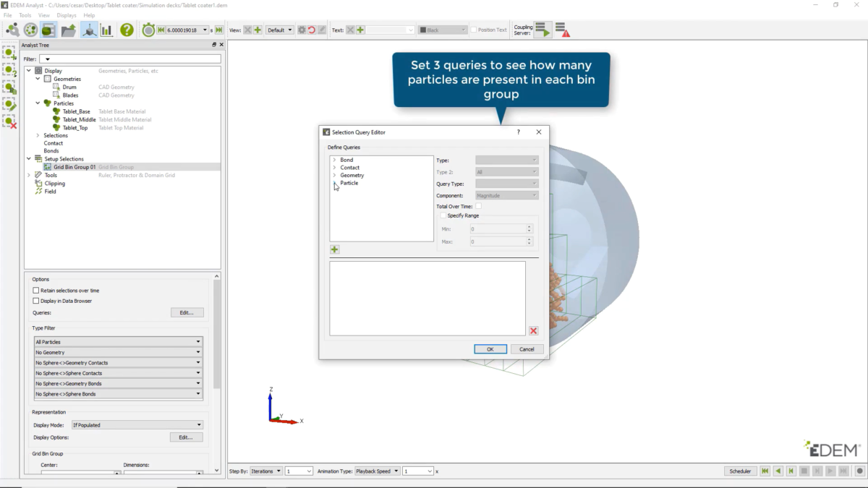Click the delete selection red X sidebar icon

coord(9,122)
